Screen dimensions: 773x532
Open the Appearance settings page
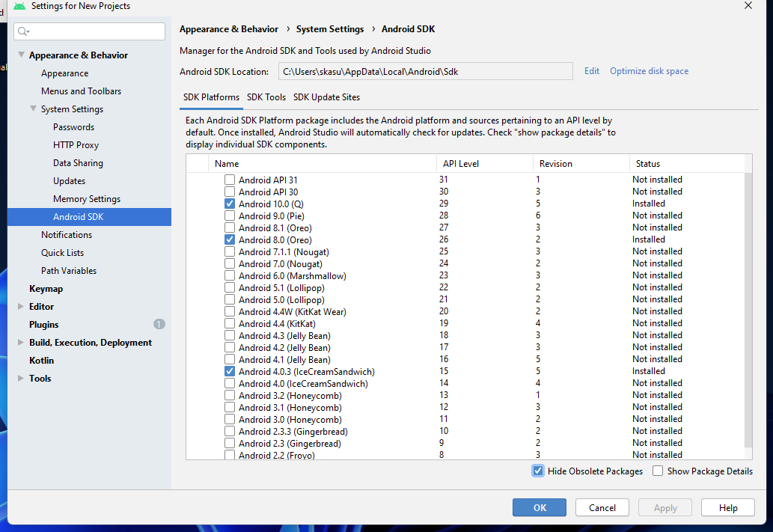pos(64,73)
